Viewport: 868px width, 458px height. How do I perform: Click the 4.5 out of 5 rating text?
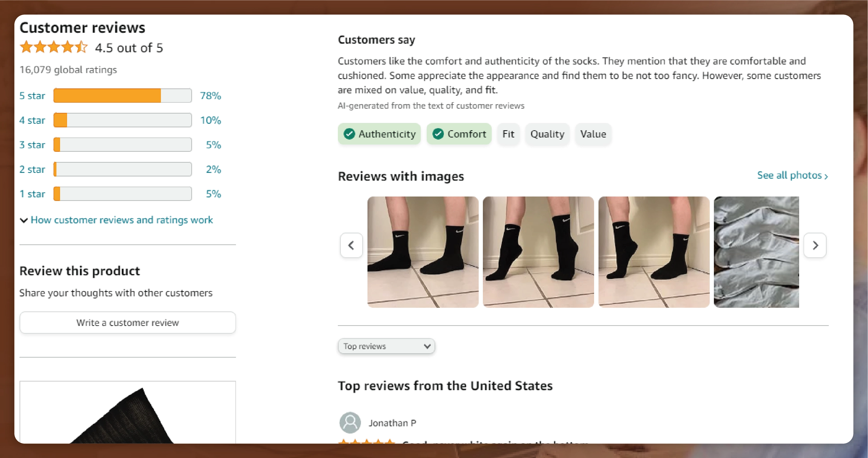coord(129,48)
